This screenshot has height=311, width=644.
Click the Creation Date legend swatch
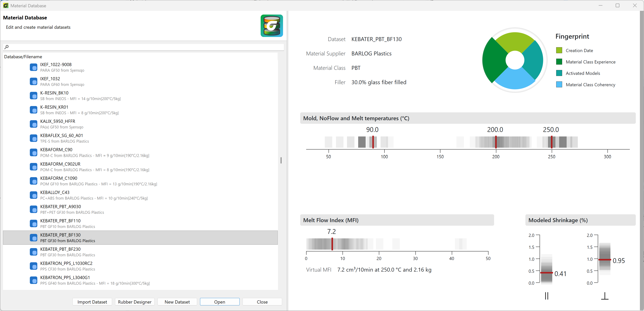point(559,50)
